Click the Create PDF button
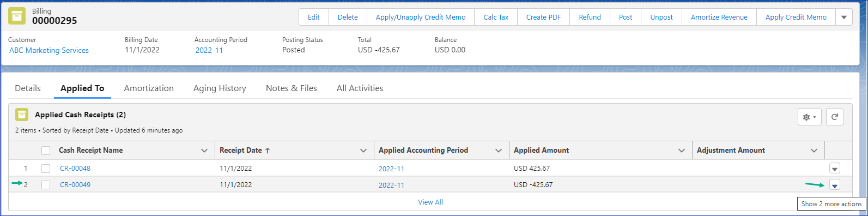Screen dimensions: 868x216 [543, 17]
